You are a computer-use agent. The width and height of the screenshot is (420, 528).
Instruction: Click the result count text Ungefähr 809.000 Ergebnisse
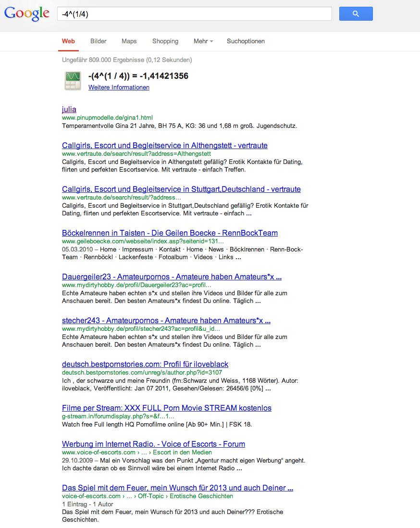click(127, 60)
